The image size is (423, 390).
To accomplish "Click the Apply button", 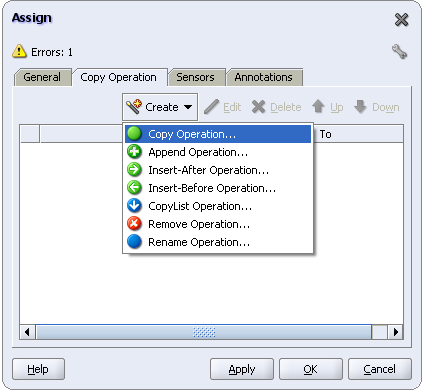I will pos(242,369).
